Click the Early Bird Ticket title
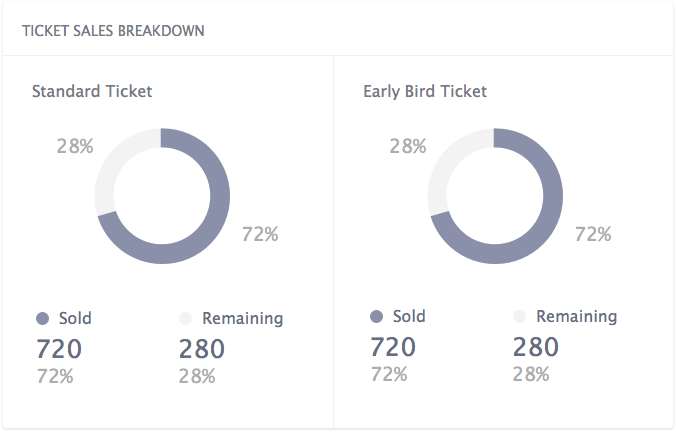Image resolution: width=676 pixels, height=432 pixels. [x=425, y=91]
